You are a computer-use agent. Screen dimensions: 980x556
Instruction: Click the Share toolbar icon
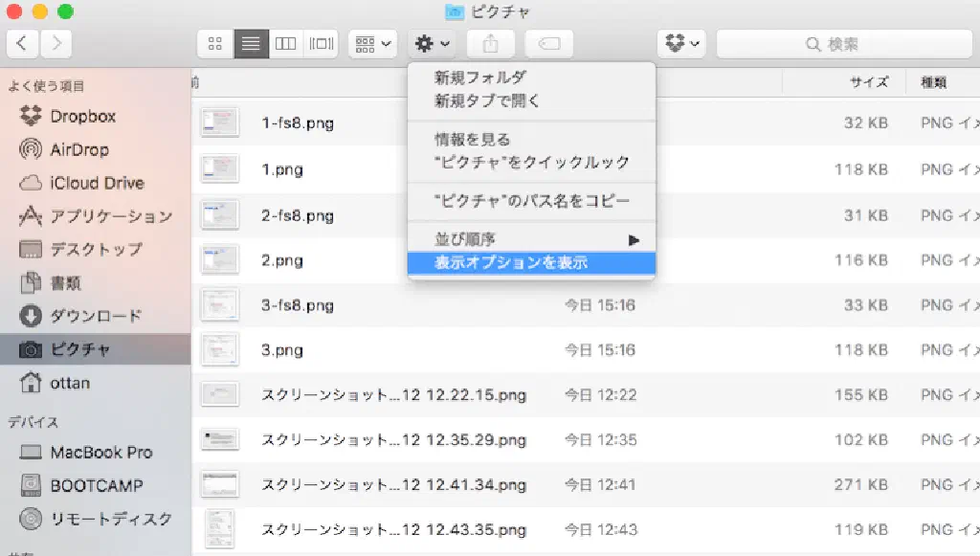coord(491,43)
